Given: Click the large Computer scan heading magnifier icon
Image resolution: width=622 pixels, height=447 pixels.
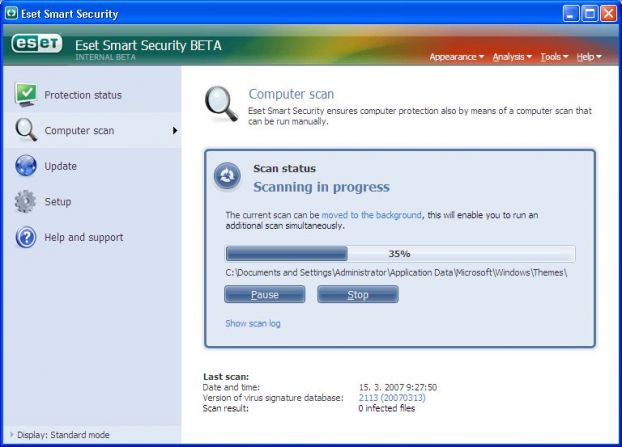Looking at the screenshot, I should coord(220,102).
